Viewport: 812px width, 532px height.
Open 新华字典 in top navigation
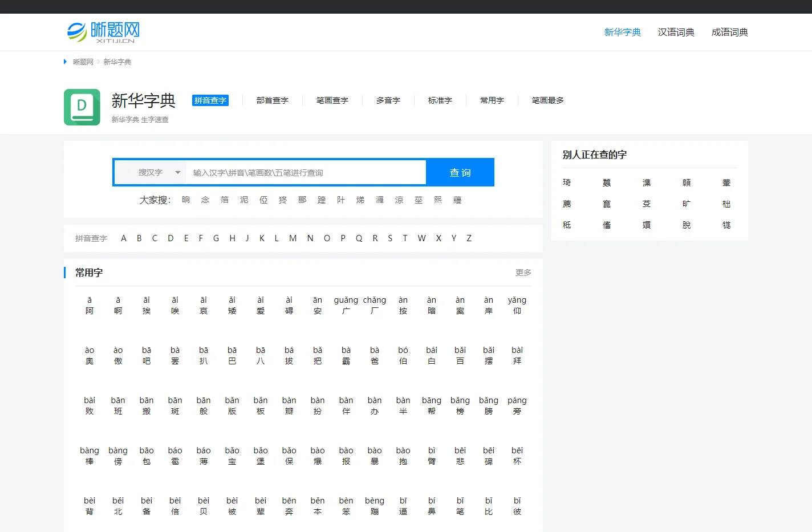coord(623,32)
